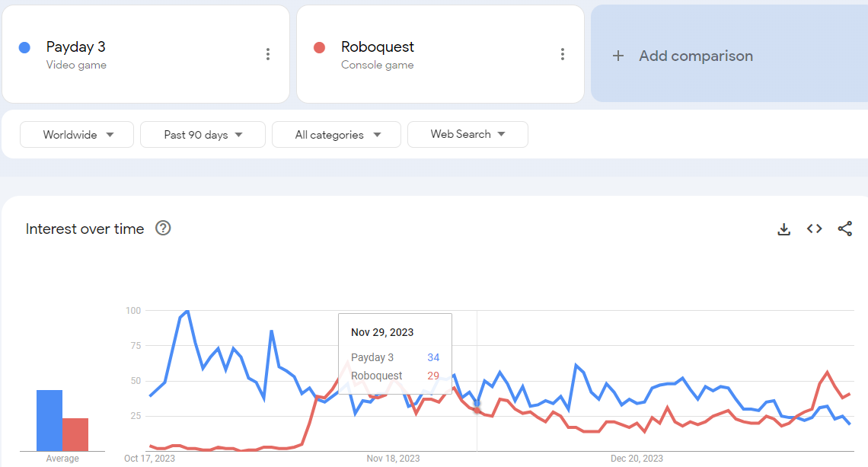Viewport: 868px width, 467px height.
Task: Click the red Roboquest color dot
Action: tap(320, 48)
